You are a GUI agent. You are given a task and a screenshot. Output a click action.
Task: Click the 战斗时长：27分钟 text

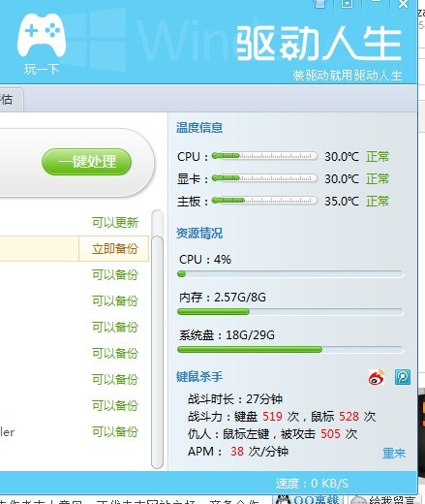pyautogui.click(x=235, y=399)
